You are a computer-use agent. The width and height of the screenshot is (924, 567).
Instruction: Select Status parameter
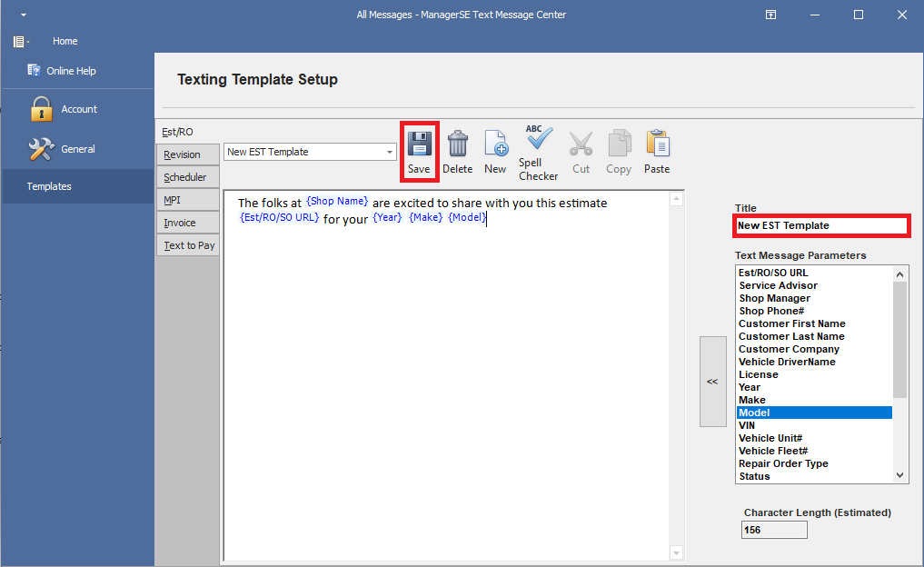(x=814, y=476)
